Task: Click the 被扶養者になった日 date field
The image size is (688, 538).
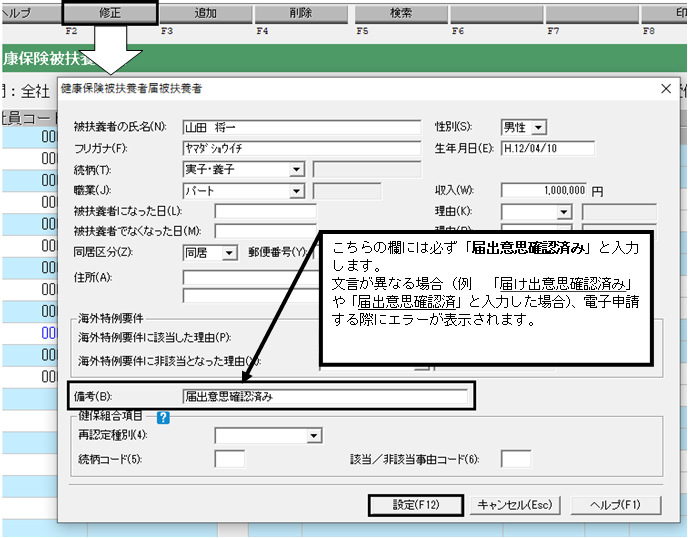Action: pyautogui.click(x=265, y=211)
